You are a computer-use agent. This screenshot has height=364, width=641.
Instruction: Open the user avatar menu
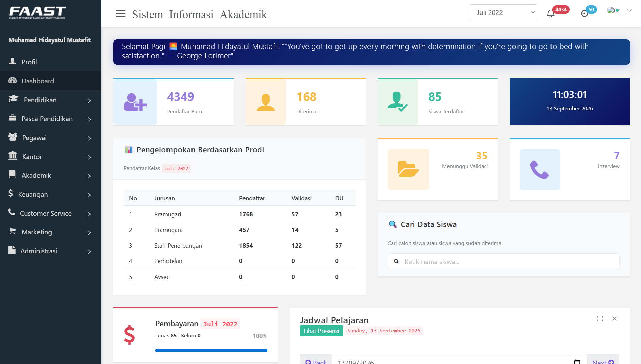613,10
